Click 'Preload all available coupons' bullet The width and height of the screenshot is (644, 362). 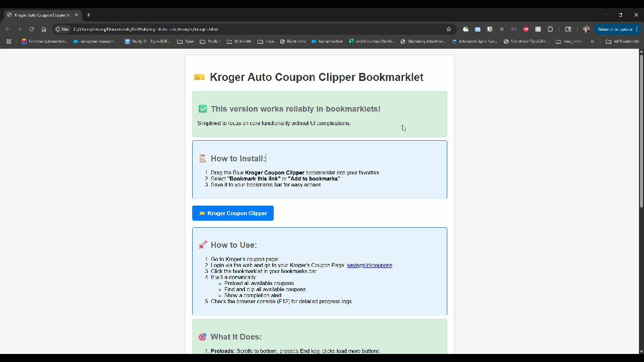(259, 284)
